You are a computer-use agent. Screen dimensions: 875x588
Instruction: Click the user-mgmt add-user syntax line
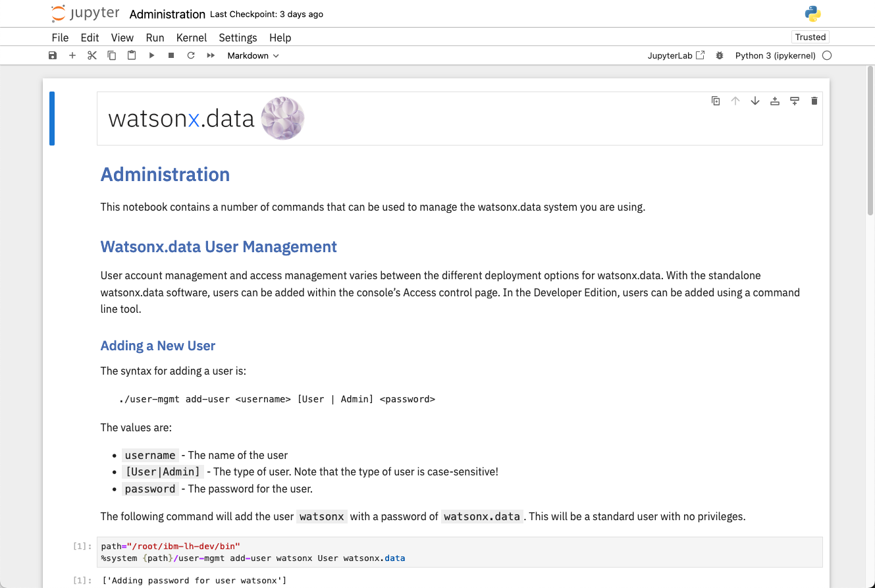click(277, 399)
